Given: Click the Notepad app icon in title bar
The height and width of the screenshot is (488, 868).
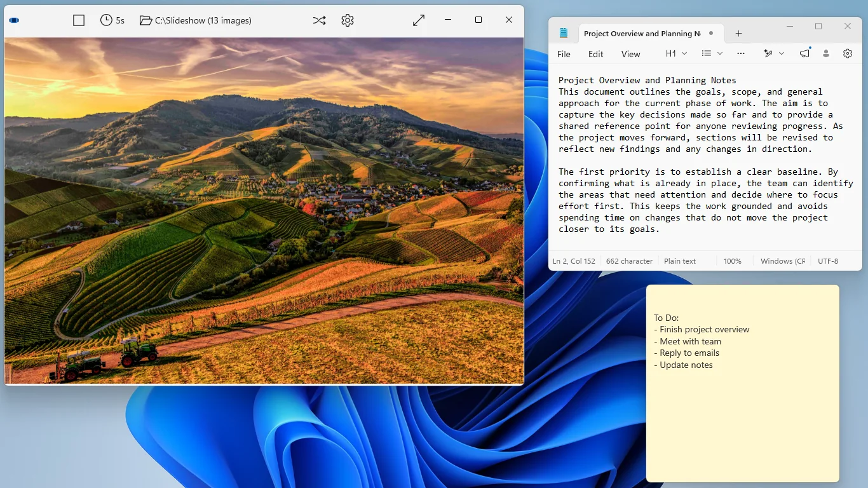Looking at the screenshot, I should [x=564, y=33].
